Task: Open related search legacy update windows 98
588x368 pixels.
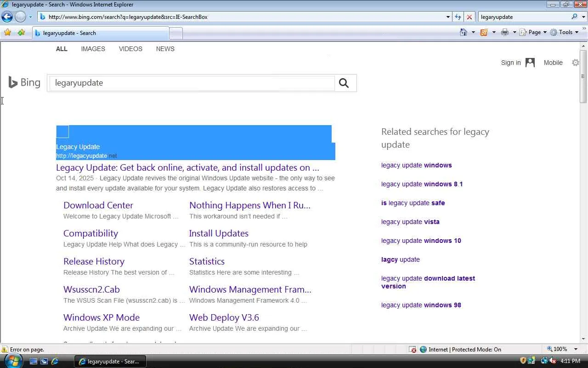Action: coord(421,305)
